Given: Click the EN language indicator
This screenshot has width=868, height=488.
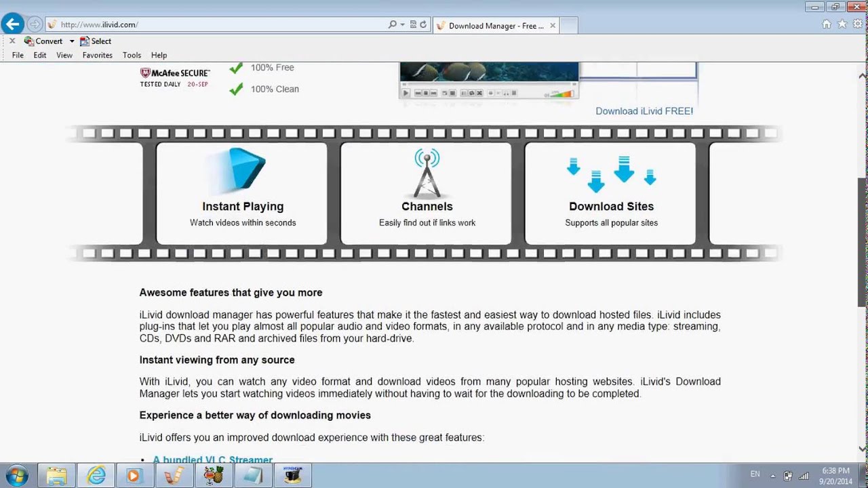Looking at the screenshot, I should 755,474.
